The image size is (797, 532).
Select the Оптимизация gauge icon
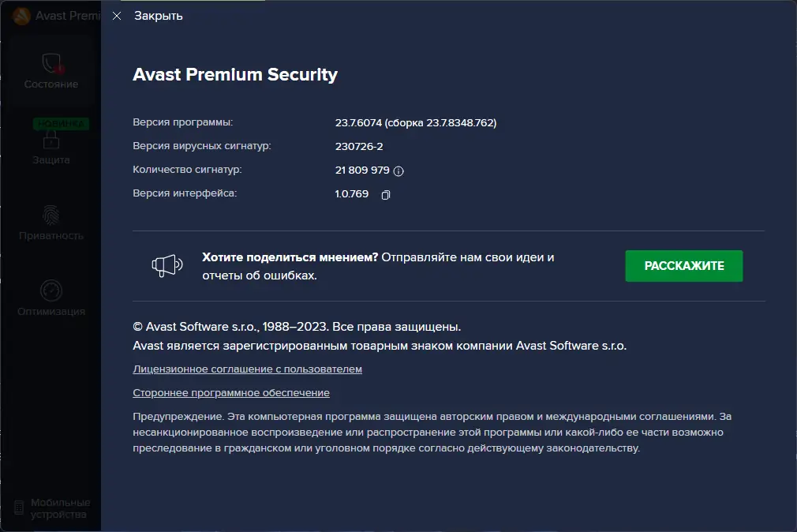pos(51,290)
